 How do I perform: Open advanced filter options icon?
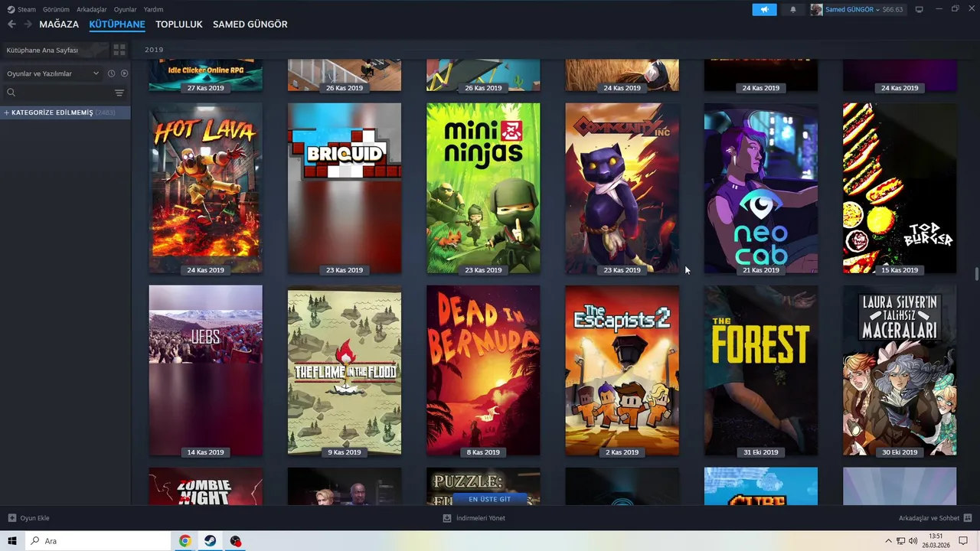pos(119,93)
